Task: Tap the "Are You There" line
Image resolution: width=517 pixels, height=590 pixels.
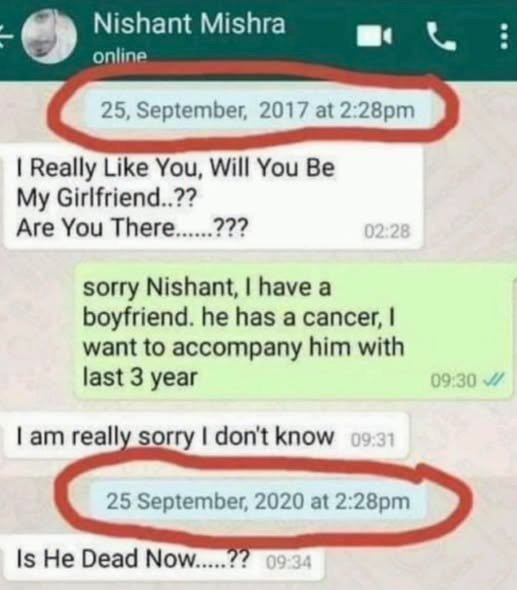Action: tap(132, 228)
